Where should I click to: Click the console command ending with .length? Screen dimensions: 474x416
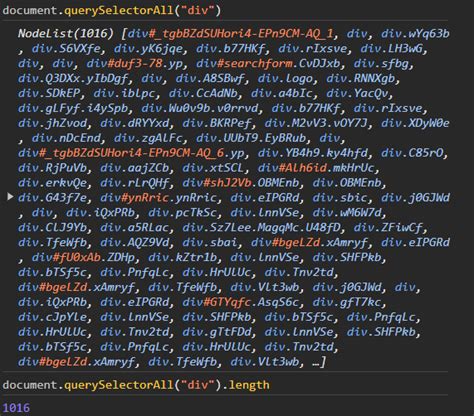tap(136, 385)
